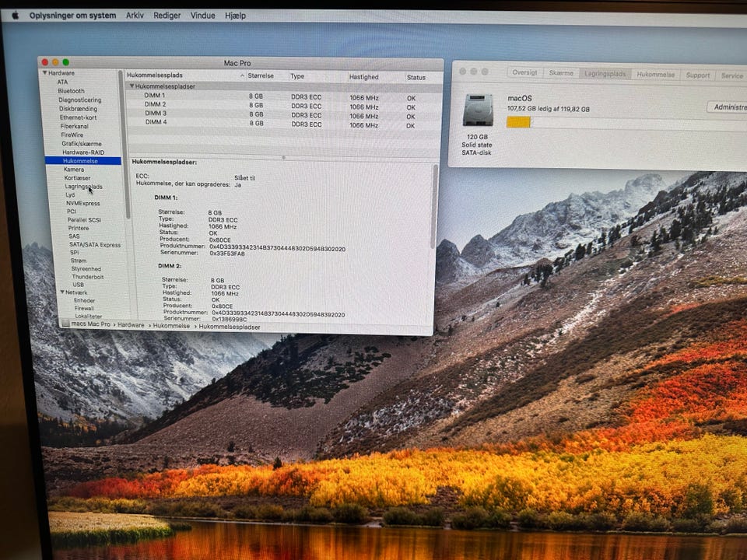Image resolution: width=747 pixels, height=560 pixels.
Task: Select Hardware-RAID in the sidebar
Action: click(x=83, y=152)
